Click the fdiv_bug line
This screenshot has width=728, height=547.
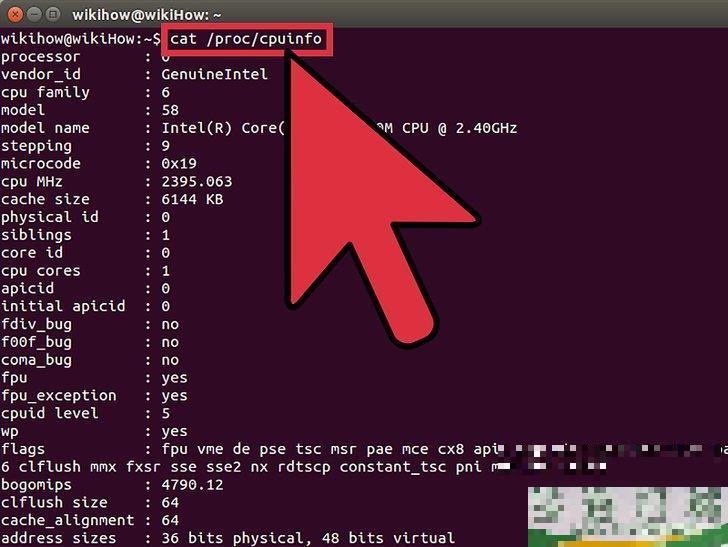pyautogui.click(x=90, y=324)
